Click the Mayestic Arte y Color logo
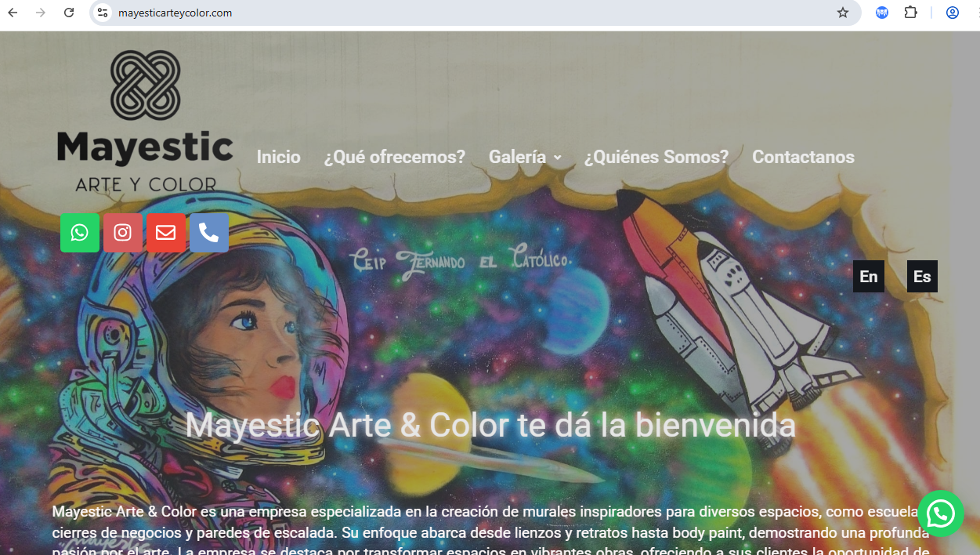This screenshot has width=980, height=555. [x=146, y=122]
